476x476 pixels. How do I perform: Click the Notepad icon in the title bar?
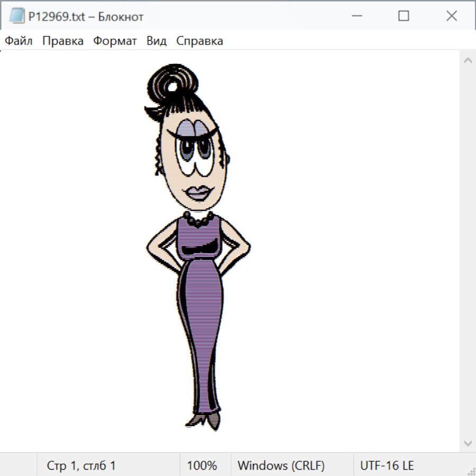pos(17,16)
